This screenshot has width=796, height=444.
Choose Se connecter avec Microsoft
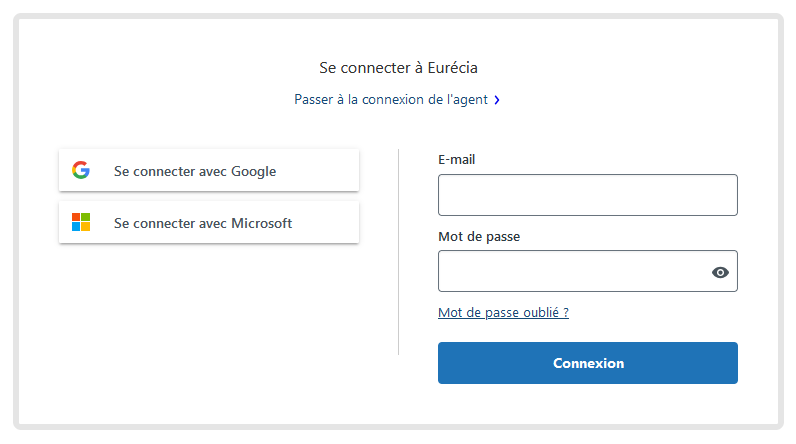(209, 222)
